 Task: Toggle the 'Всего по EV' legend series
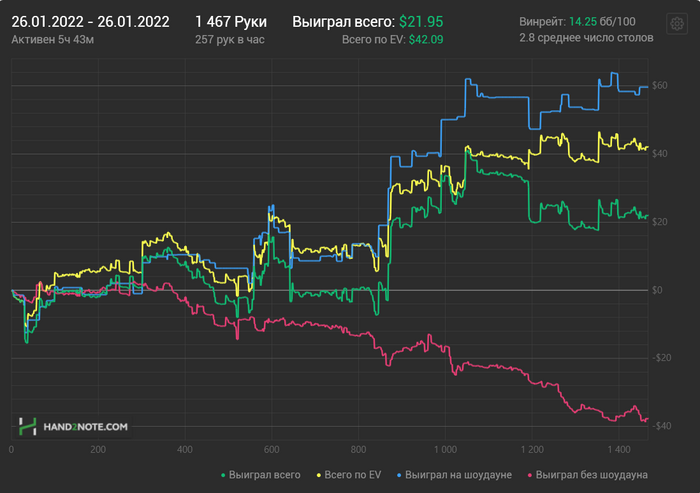pyautogui.click(x=349, y=475)
